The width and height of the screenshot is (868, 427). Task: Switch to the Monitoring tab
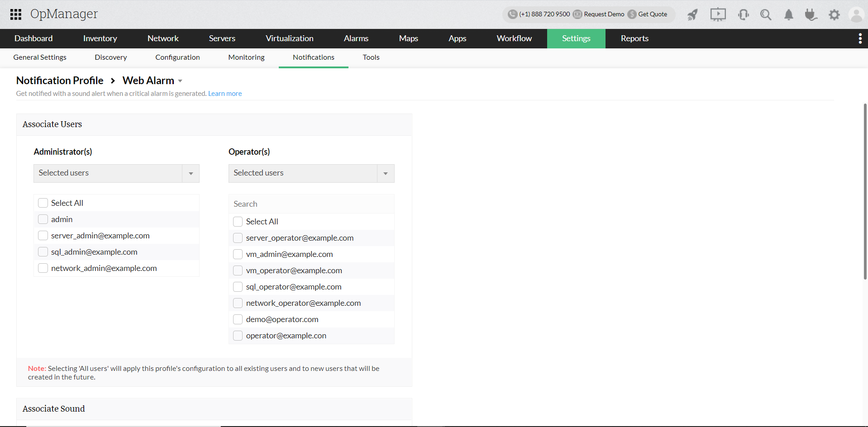(246, 57)
